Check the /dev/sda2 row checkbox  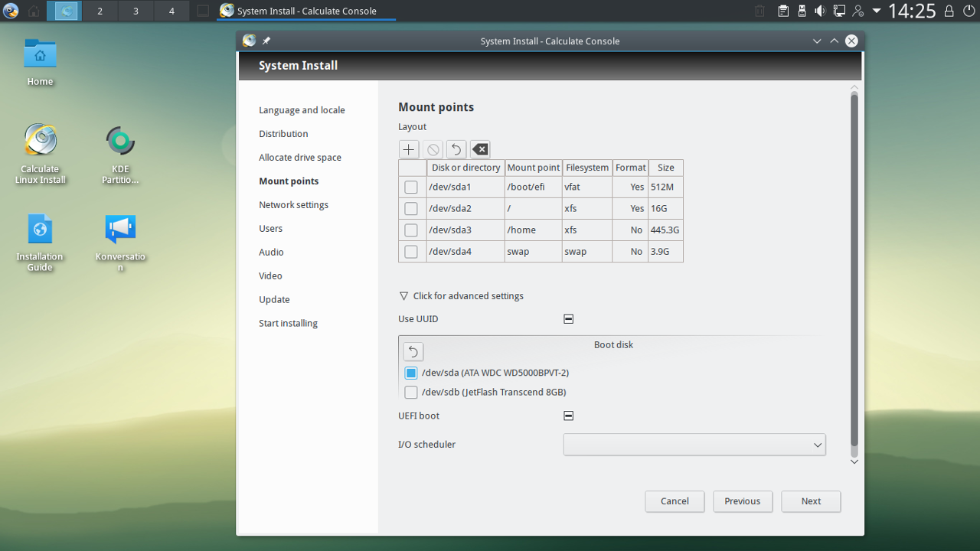pos(411,208)
